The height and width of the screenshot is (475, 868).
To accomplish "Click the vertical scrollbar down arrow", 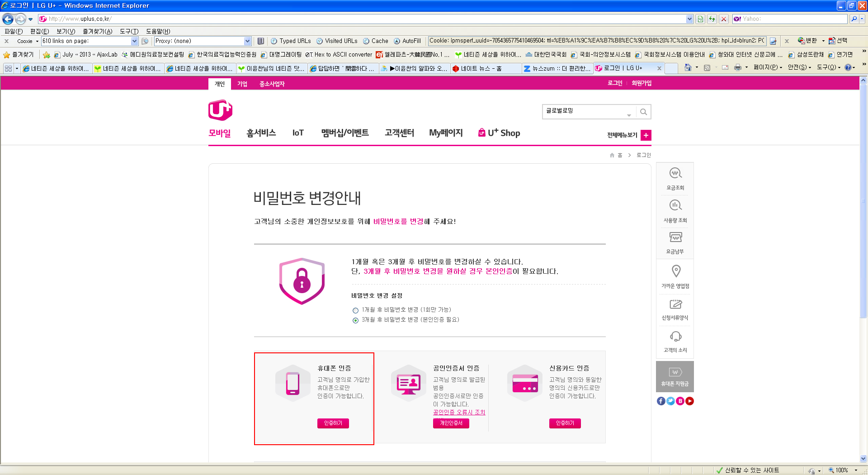I will [863, 458].
